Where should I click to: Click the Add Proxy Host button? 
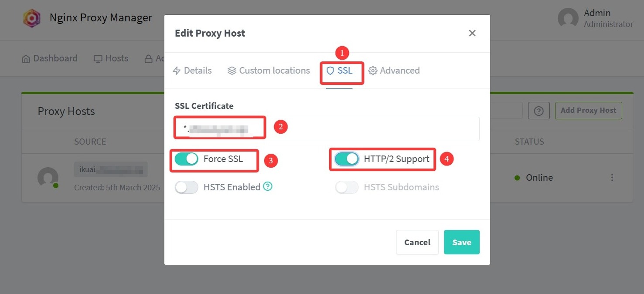click(588, 111)
